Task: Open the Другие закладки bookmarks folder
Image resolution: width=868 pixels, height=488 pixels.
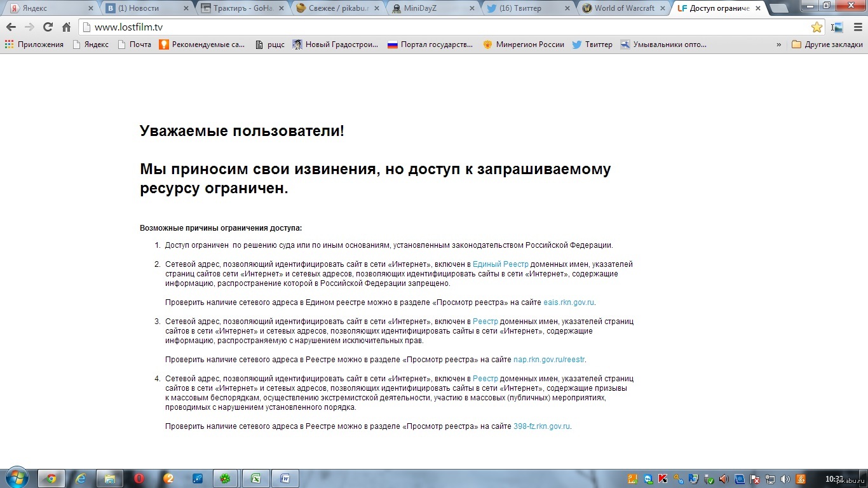Action: [827, 44]
